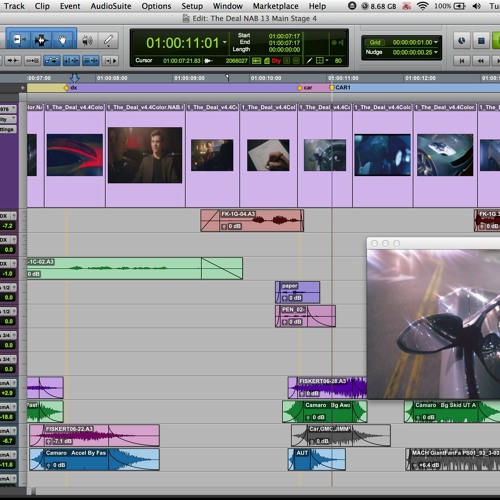Click the Nudge label
Image resolution: width=500 pixels, height=500 pixels.
[x=374, y=52]
